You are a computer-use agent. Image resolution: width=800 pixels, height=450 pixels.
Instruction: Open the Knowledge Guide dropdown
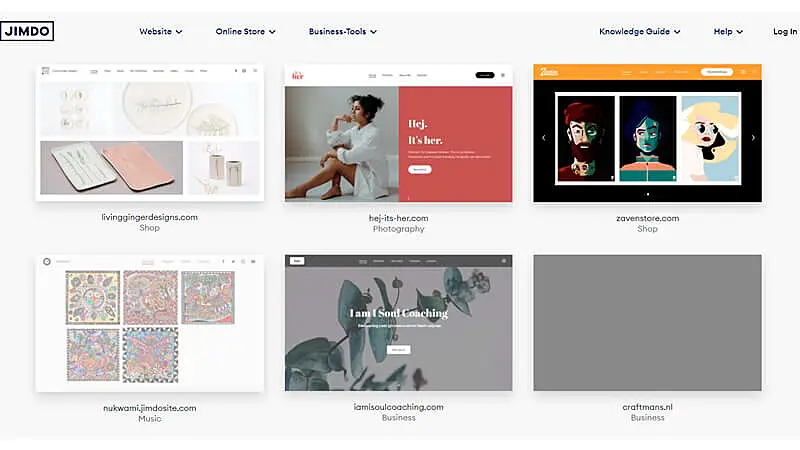coord(640,31)
